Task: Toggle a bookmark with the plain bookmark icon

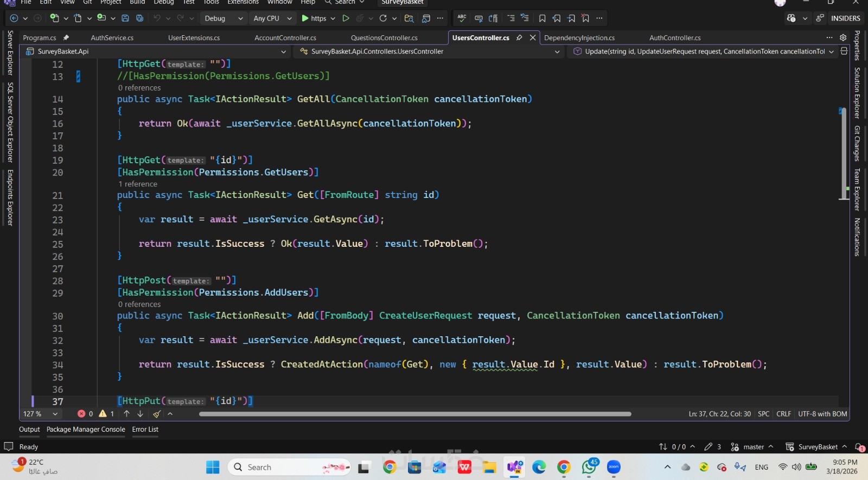Action: tap(542, 18)
